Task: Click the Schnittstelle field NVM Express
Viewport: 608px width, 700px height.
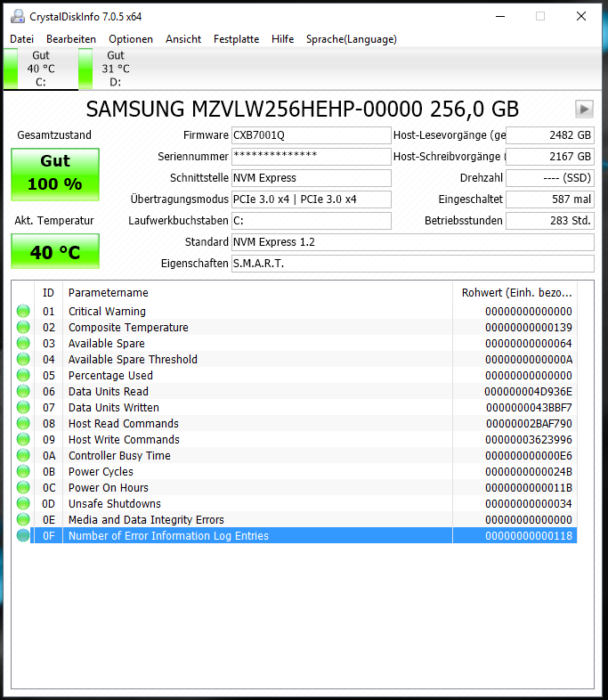Action: (312, 178)
